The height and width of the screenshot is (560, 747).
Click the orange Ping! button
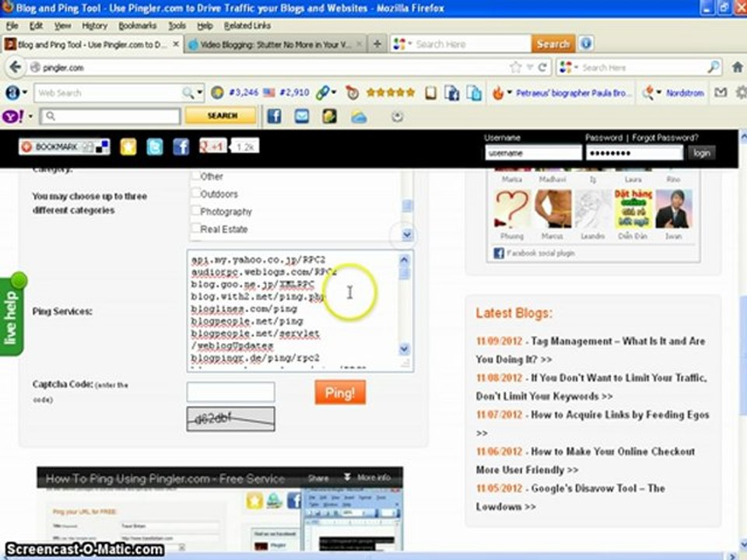[x=340, y=392]
